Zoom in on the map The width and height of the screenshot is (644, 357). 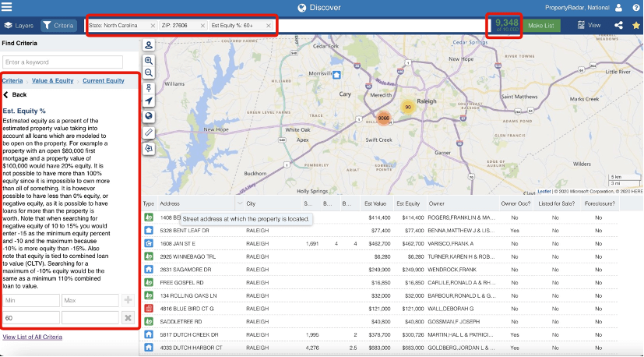(x=149, y=61)
